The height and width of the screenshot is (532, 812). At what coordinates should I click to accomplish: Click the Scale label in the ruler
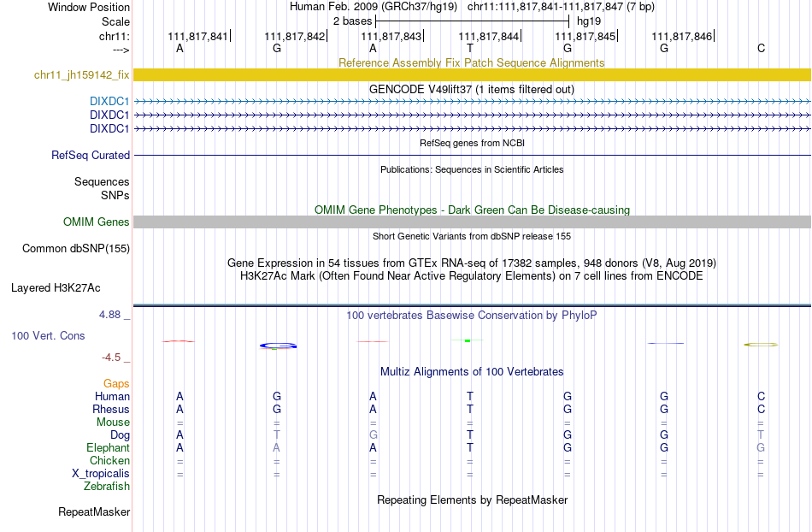click(x=115, y=21)
